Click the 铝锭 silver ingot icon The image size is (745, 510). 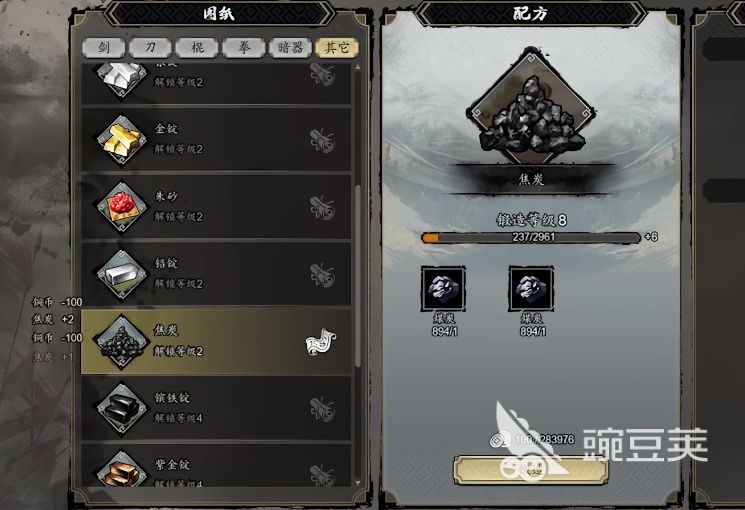pyautogui.click(x=122, y=274)
